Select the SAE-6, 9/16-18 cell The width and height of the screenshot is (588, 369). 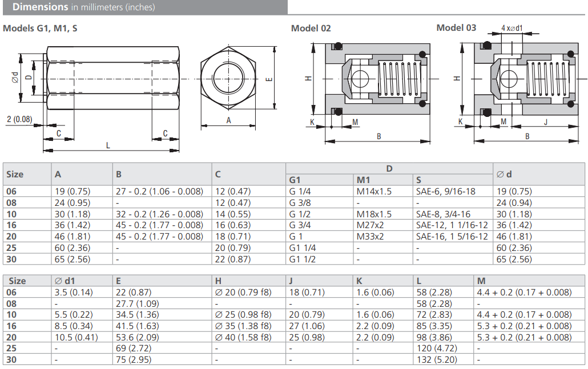point(445,191)
